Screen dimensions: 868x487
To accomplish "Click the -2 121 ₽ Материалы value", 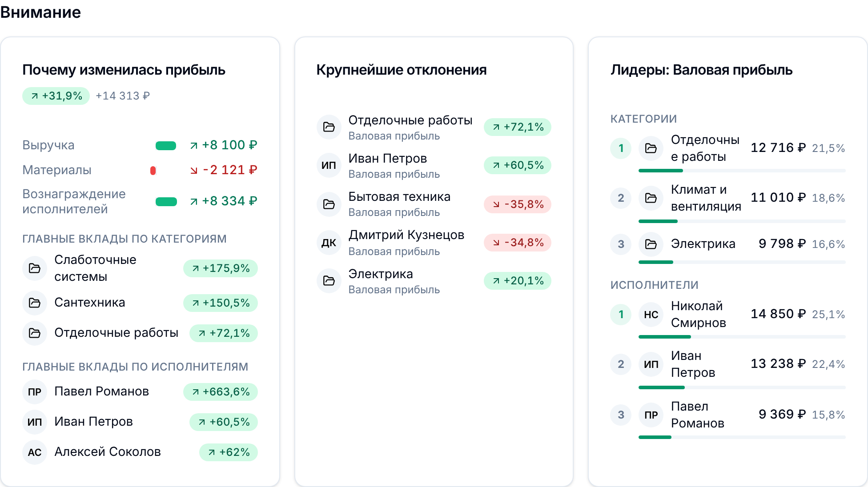I will tap(224, 170).
